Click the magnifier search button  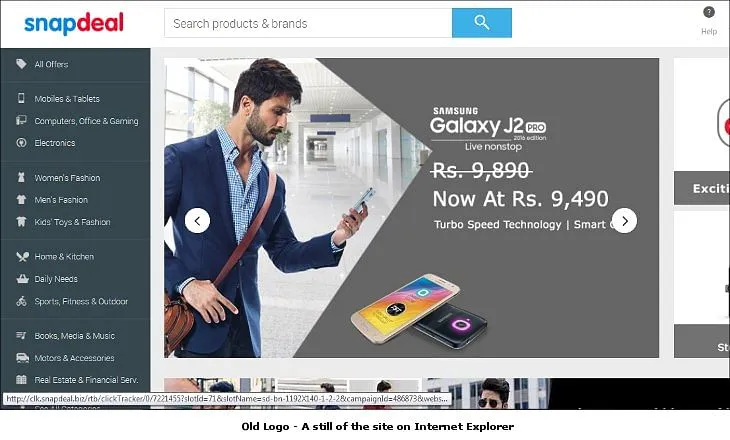tap(481, 23)
